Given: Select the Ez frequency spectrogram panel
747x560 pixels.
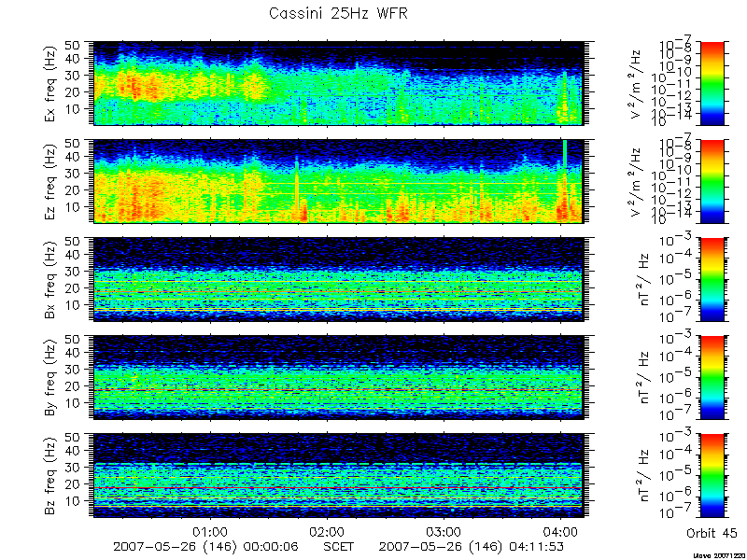Looking at the screenshot, I should [x=338, y=181].
